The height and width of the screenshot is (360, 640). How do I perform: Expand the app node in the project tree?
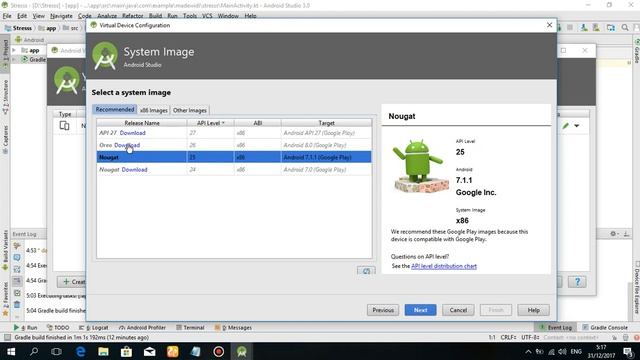(x=14, y=50)
